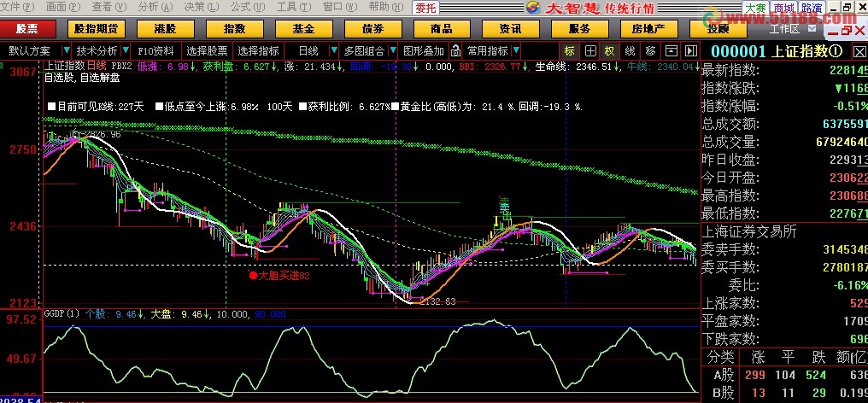This screenshot has height=403, width=868.
Task: Select the 股指期货 category button
Action: [97, 29]
